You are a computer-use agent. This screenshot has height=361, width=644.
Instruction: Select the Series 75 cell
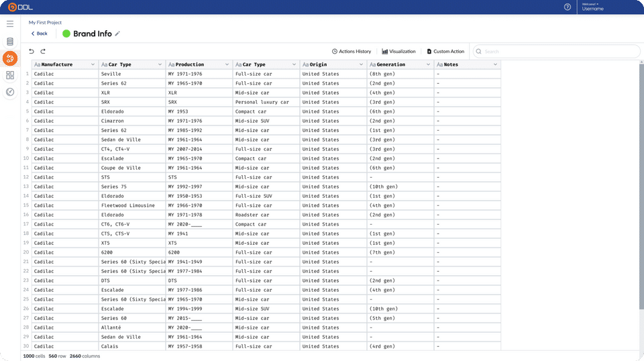click(x=132, y=187)
